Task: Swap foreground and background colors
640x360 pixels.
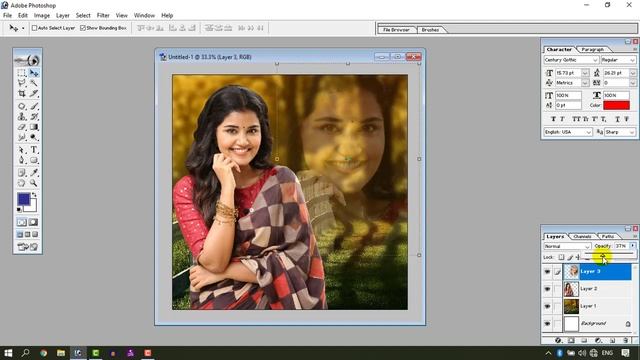Action: tap(34, 195)
